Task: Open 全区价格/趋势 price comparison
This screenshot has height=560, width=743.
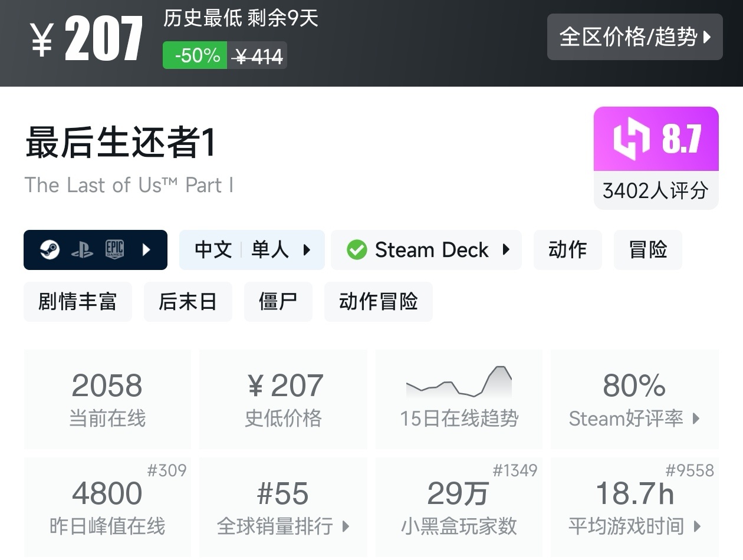Action: coord(635,37)
